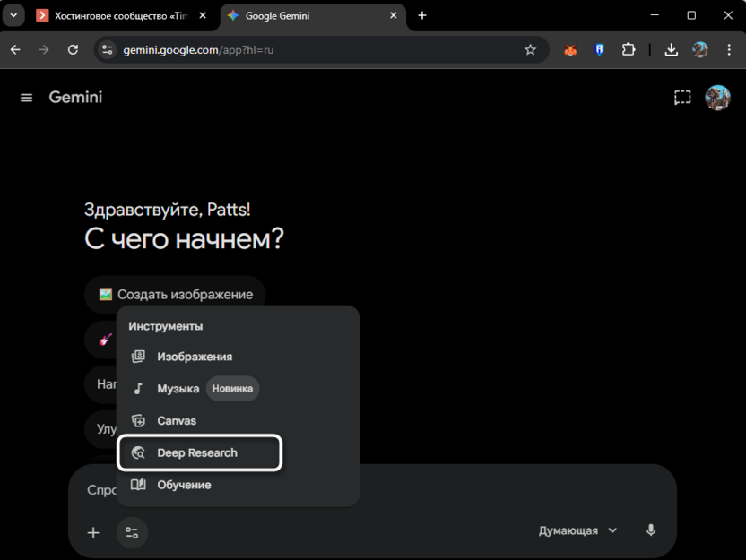Select Обучение from the tools menu
746x560 pixels.
pos(238,485)
